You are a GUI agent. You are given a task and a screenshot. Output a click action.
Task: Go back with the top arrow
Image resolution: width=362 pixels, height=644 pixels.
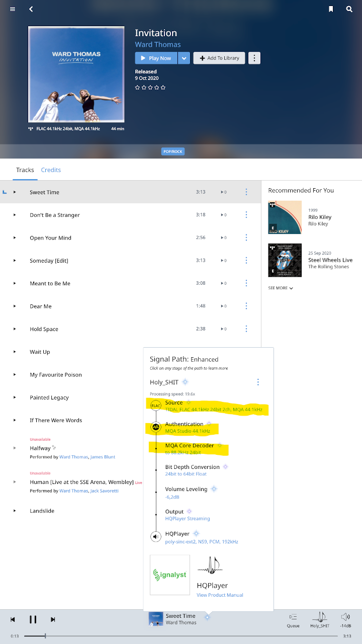31,9
